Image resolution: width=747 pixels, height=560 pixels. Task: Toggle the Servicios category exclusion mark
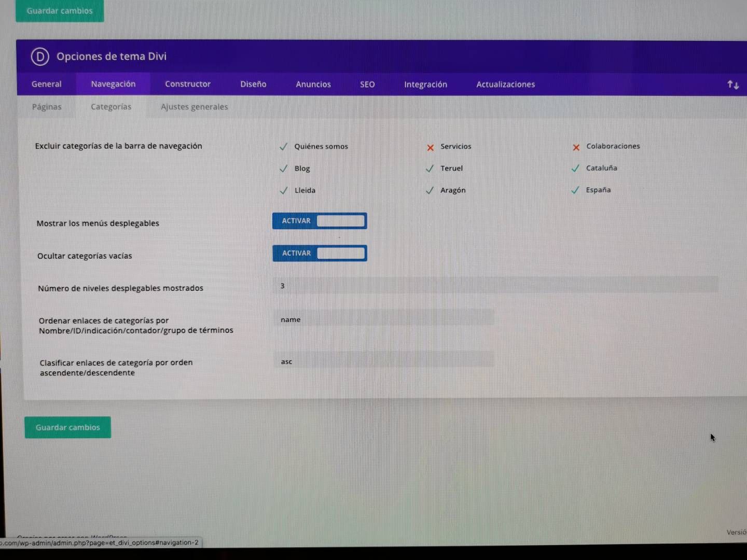430,148
